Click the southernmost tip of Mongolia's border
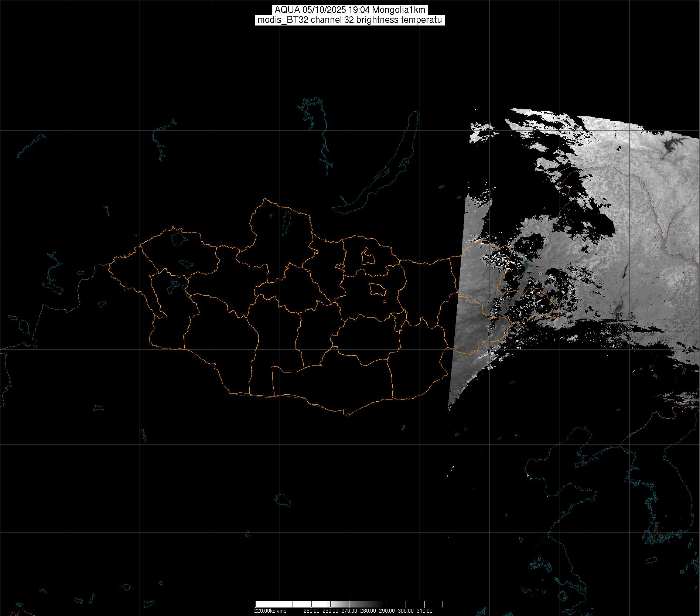Image resolution: width=700 pixels, height=616 pixels. [347, 415]
